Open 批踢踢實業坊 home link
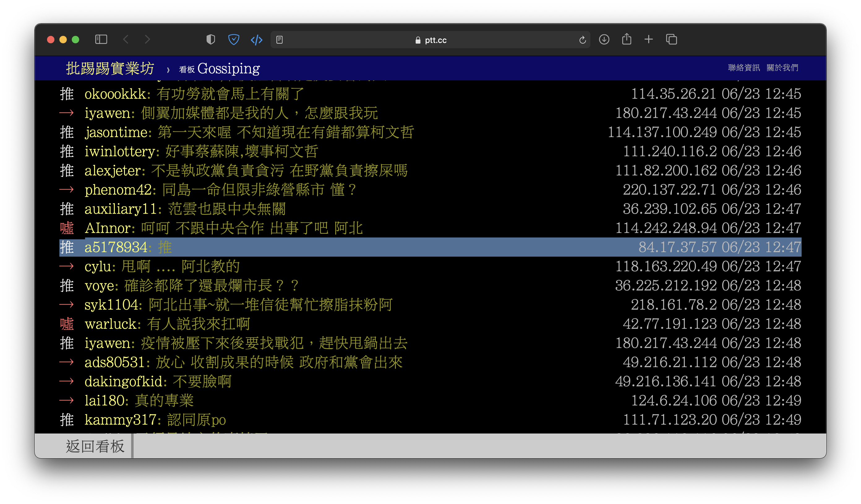The image size is (861, 504). click(110, 68)
